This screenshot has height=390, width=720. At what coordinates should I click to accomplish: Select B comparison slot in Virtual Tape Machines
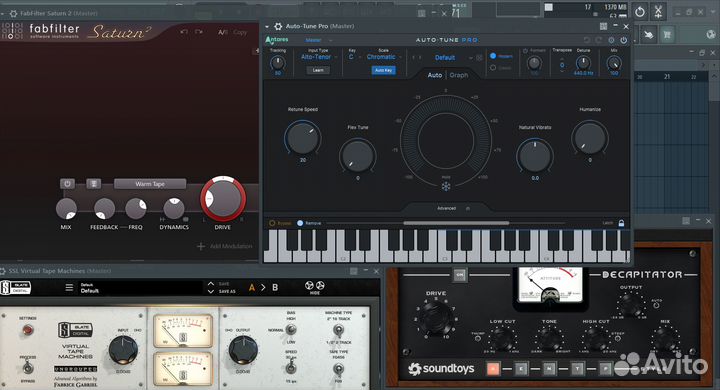click(275, 288)
